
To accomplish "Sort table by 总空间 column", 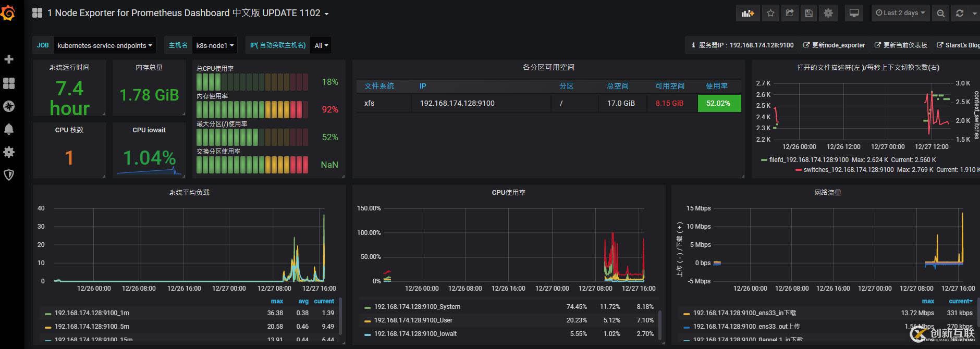I will click(x=618, y=86).
